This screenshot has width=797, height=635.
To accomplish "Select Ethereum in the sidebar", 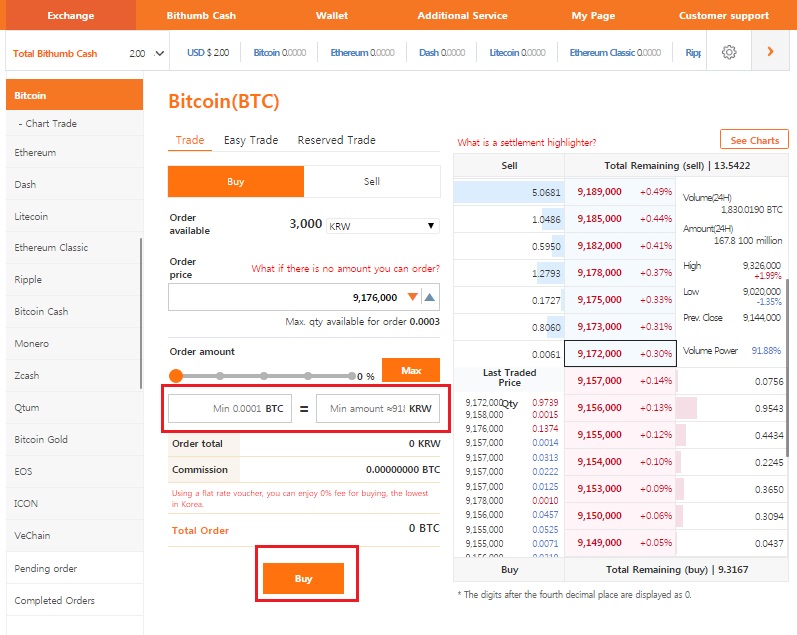I will [74, 152].
